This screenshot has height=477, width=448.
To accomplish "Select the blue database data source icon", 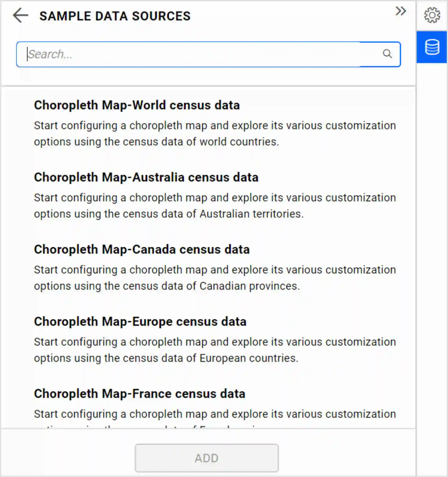I will pos(432,47).
